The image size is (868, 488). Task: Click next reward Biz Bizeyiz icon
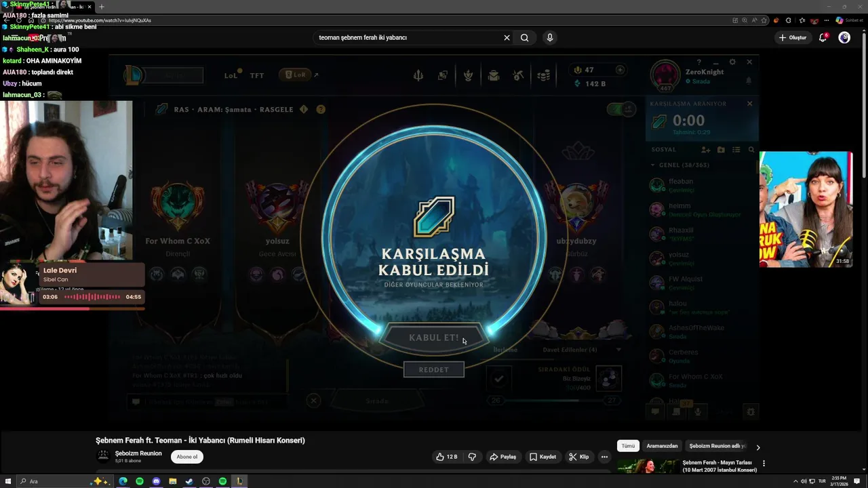coord(608,378)
